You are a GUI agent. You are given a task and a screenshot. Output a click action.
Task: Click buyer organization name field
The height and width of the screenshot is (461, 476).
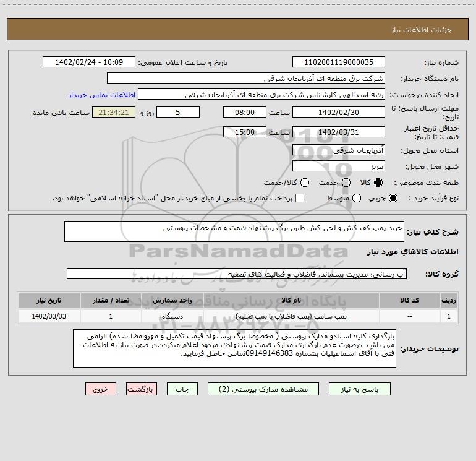pyautogui.click(x=246, y=78)
